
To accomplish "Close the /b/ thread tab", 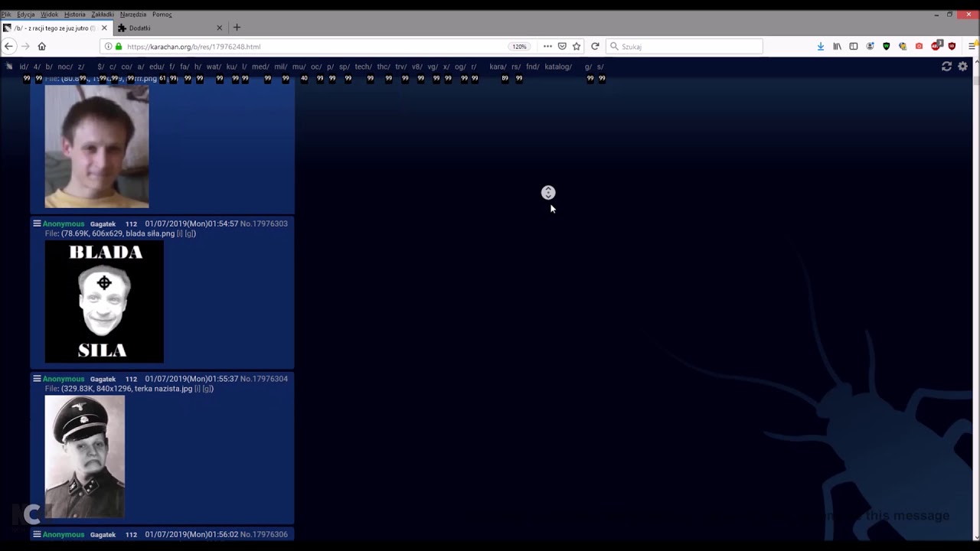I will pos(104,28).
